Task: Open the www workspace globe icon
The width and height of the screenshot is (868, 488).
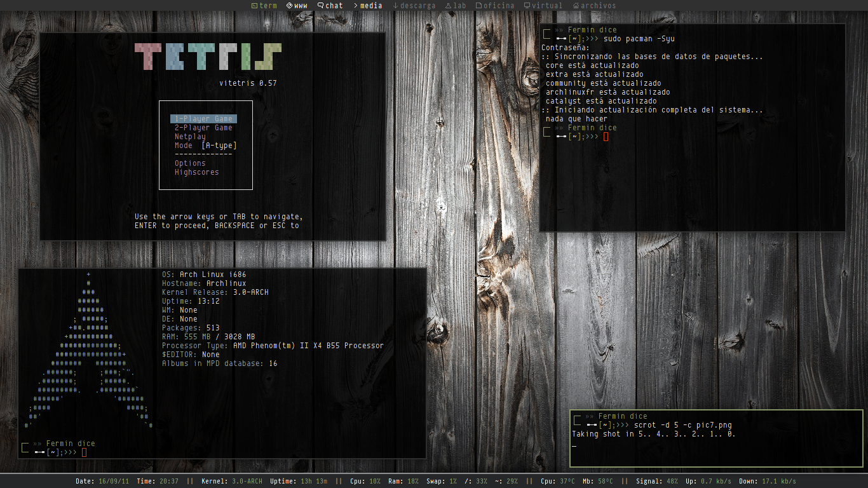Action: [x=290, y=6]
